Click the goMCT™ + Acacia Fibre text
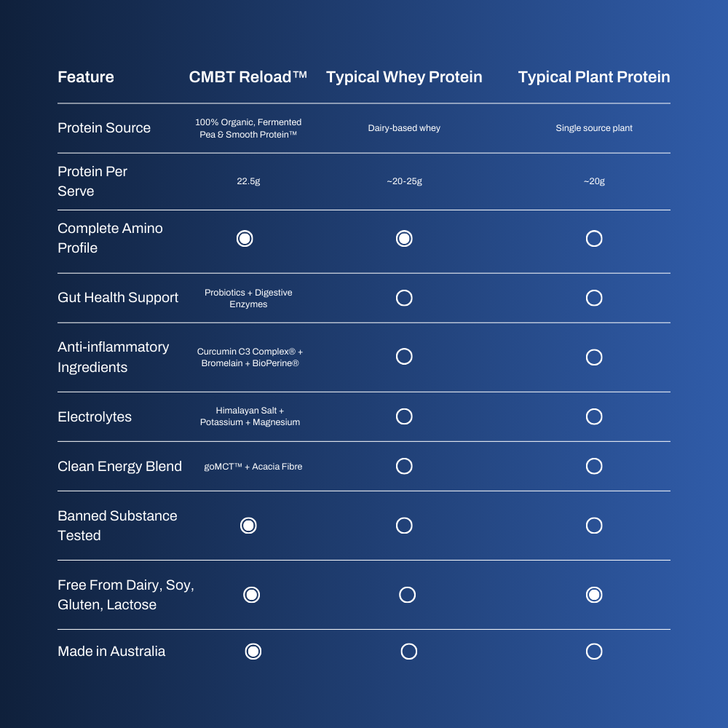The height and width of the screenshot is (728, 728). click(253, 467)
